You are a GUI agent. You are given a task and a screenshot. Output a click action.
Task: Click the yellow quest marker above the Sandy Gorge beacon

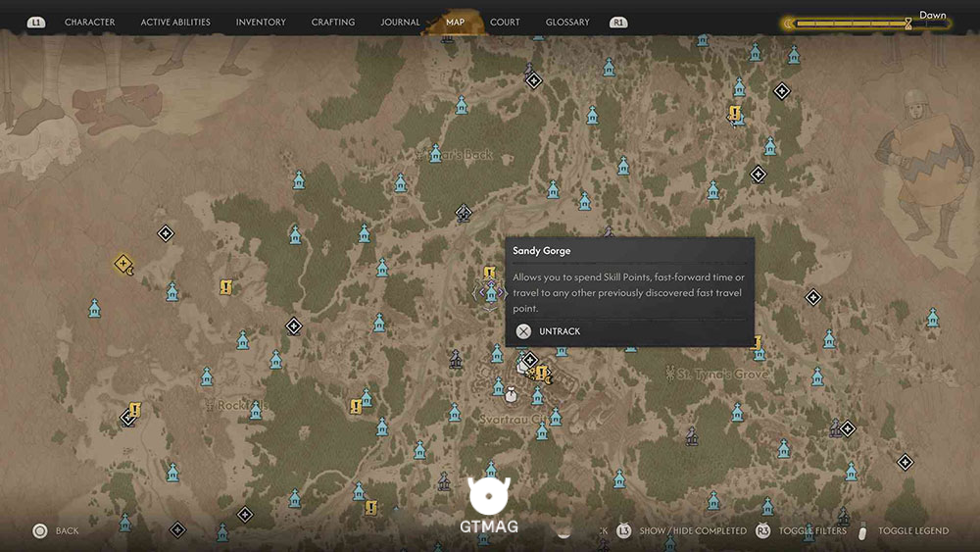coord(489,272)
